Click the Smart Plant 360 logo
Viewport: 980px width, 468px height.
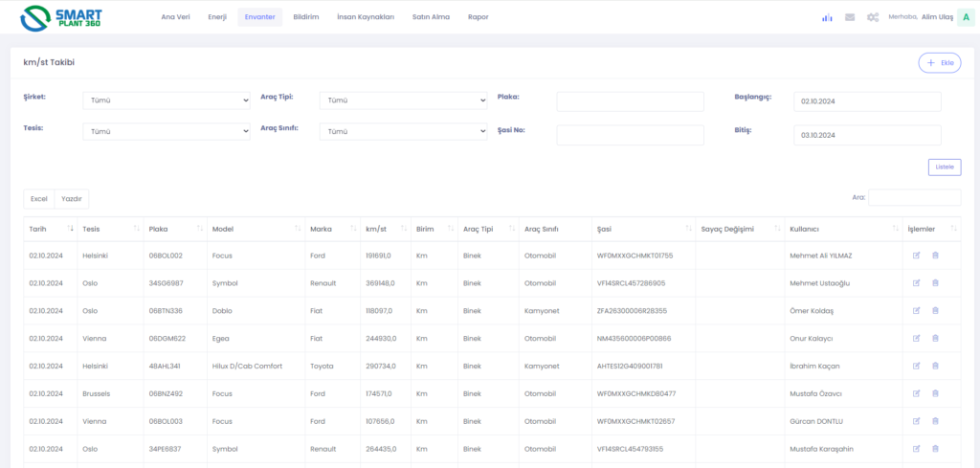pyautogui.click(x=61, y=17)
